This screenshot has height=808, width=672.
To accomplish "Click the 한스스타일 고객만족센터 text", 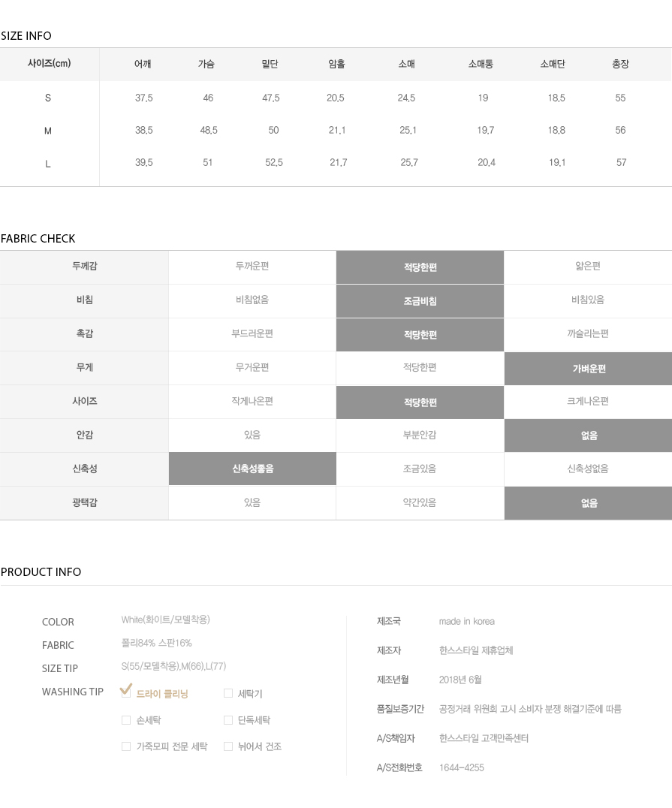I will coord(484,738).
